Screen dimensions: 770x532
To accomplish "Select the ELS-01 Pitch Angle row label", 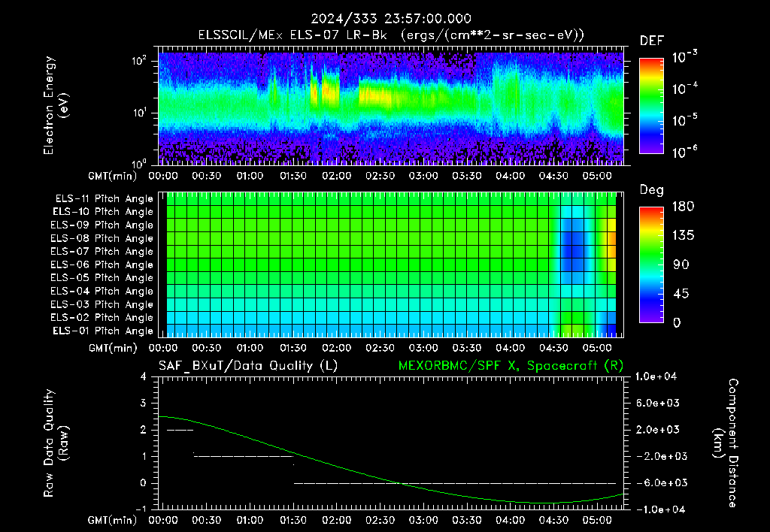I will [102, 331].
